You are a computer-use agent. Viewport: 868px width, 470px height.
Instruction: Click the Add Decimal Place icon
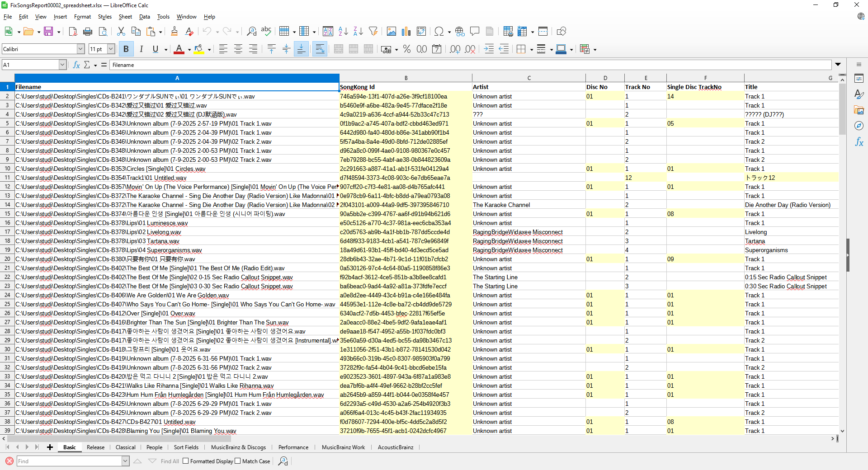(455, 49)
